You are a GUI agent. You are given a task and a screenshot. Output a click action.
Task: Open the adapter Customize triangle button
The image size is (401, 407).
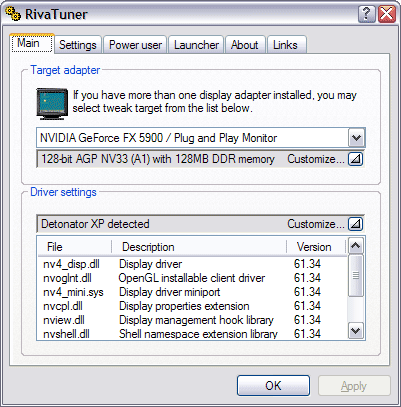tap(355, 159)
